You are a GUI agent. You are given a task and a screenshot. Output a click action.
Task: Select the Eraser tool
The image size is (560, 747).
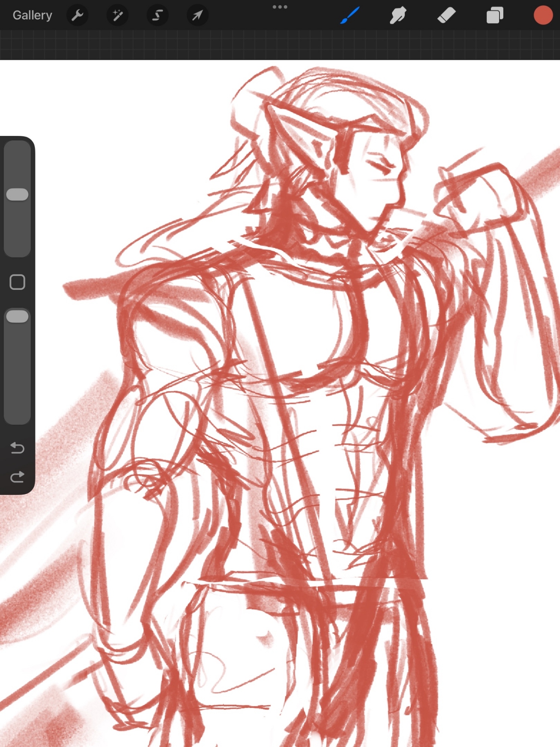pos(446,15)
